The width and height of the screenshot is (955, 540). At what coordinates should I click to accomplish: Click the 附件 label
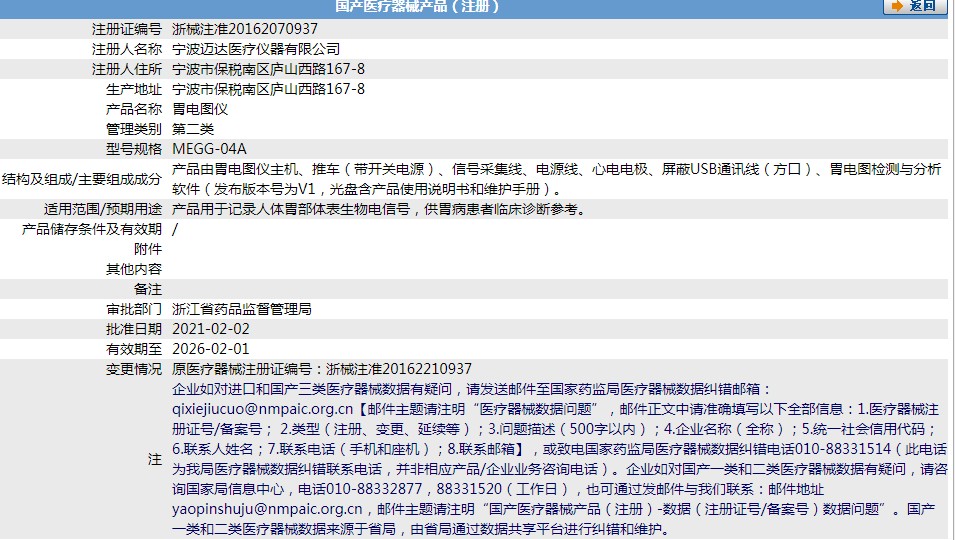pyautogui.click(x=148, y=250)
